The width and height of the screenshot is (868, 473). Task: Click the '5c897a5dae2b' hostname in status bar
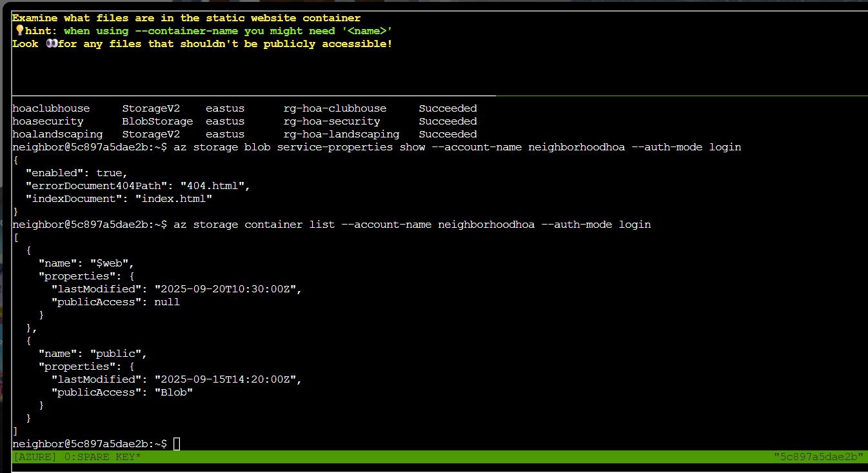coord(818,457)
